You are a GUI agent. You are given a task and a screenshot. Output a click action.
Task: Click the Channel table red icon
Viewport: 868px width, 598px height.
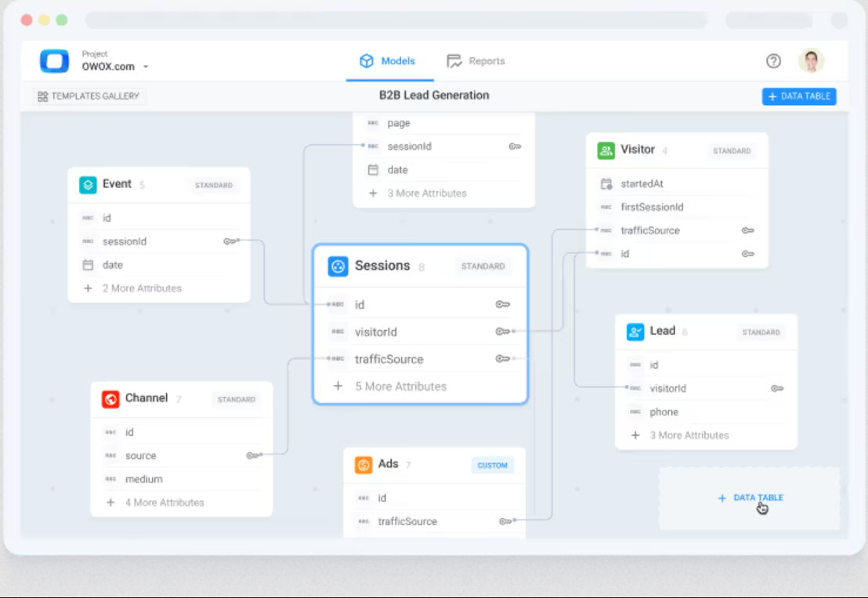coord(110,399)
